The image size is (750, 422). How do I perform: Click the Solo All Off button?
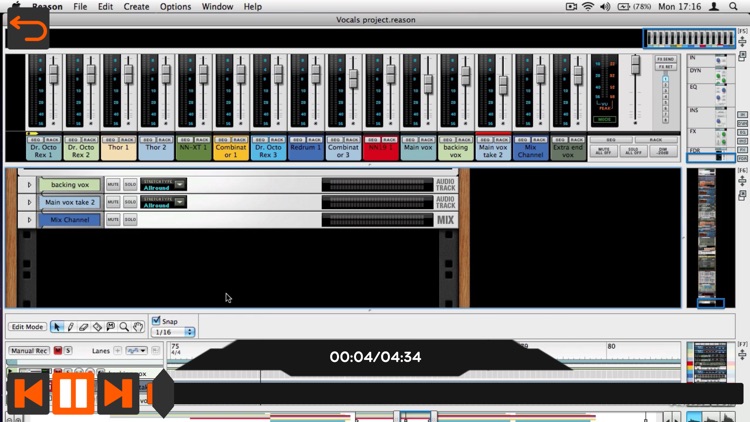(633, 151)
